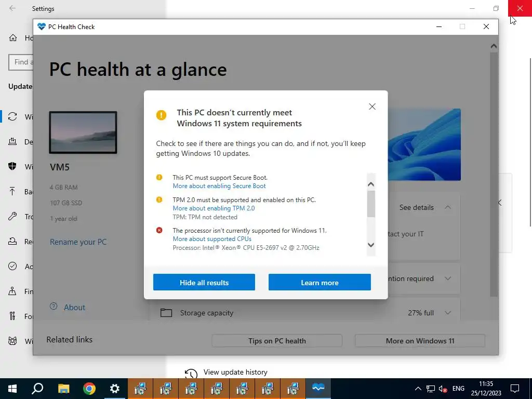Click Rename your PC link

(78, 242)
